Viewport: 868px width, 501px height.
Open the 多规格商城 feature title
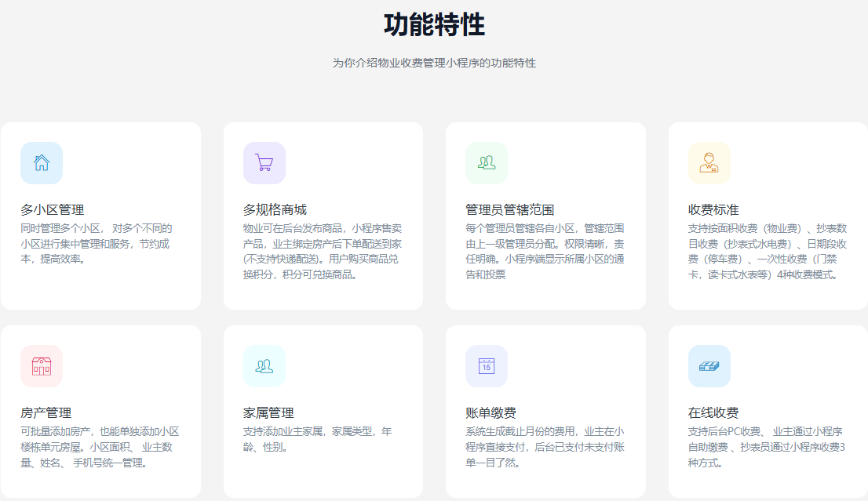pos(275,209)
